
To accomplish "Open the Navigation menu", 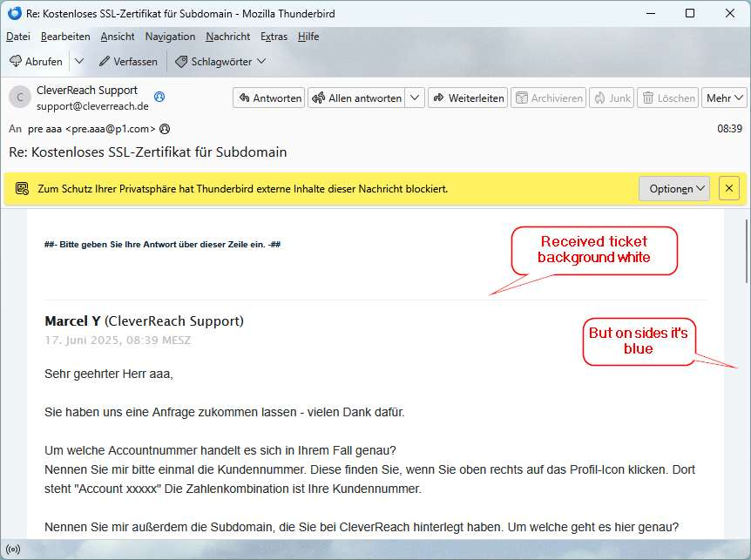I will (170, 37).
